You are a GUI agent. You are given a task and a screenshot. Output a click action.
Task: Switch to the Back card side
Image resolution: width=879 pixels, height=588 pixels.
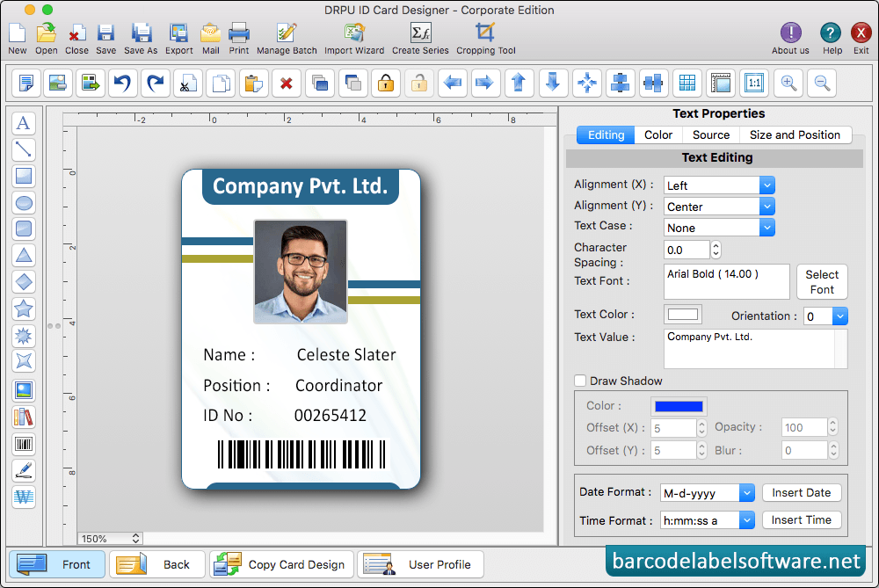click(x=157, y=564)
